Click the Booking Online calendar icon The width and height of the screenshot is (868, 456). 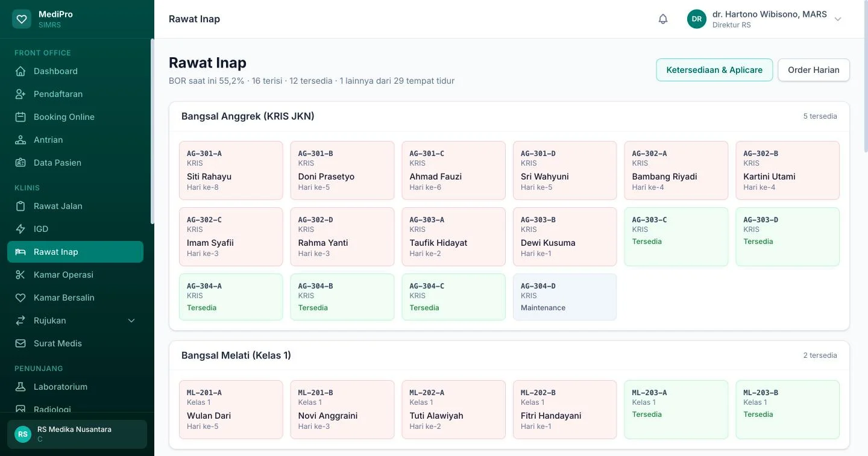[x=20, y=117]
